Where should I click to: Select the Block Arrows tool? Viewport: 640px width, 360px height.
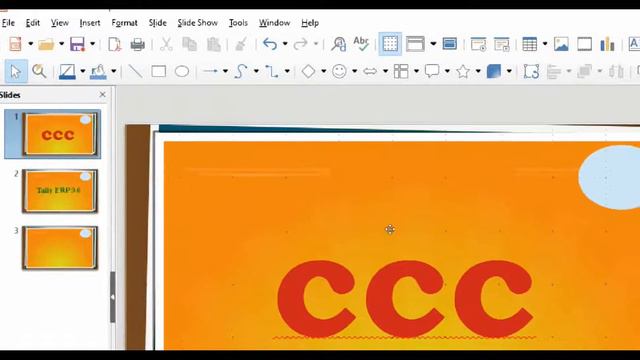pyautogui.click(x=370, y=71)
